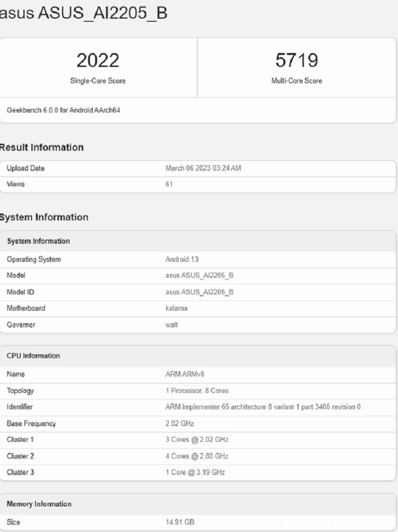Select the 2022 single-core score value
The image size is (398, 532).
point(98,61)
